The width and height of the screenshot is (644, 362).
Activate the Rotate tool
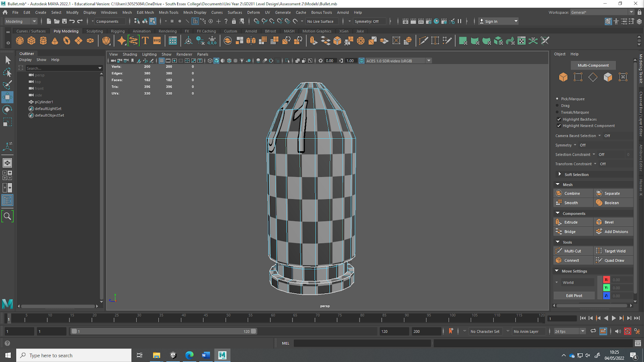[7, 109]
